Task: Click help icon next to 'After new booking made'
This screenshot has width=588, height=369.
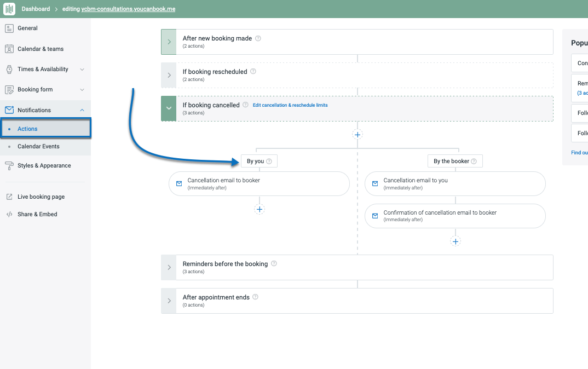Action: click(x=258, y=38)
